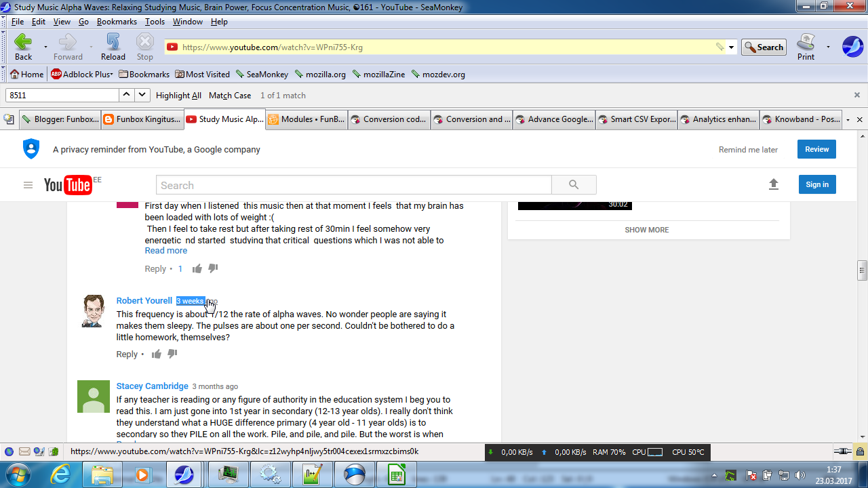The image size is (868, 488).
Task: Dislike Robert Yourell's comment with thumbs down
Action: point(172,354)
